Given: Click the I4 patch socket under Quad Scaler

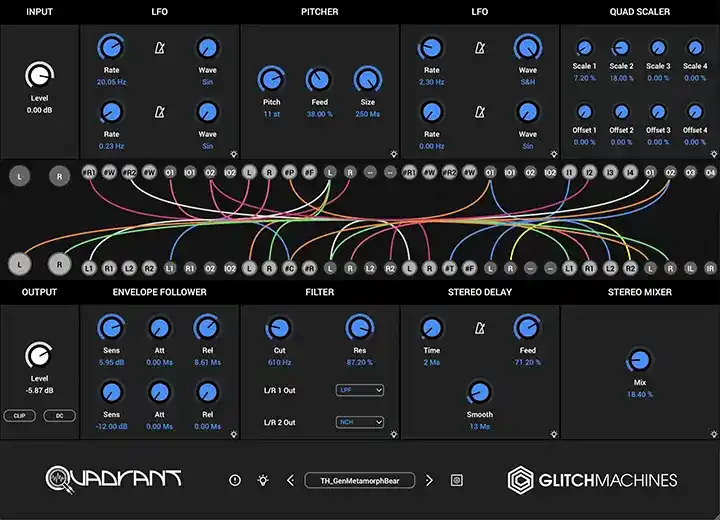Looking at the screenshot, I should 630,172.
